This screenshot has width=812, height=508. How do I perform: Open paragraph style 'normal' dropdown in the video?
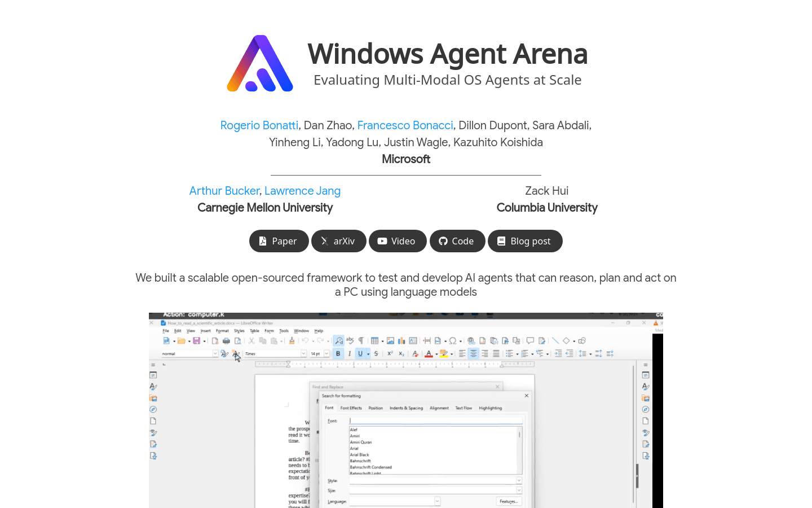pyautogui.click(x=215, y=354)
